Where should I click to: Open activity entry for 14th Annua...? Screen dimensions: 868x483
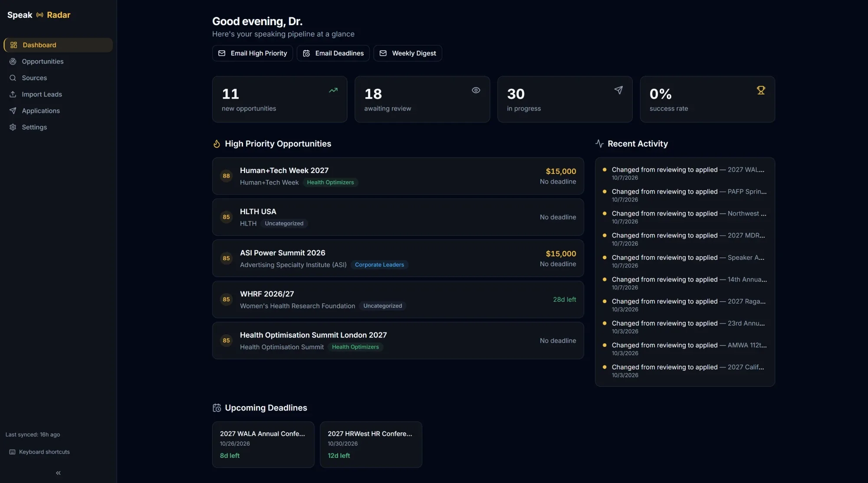[685, 283]
